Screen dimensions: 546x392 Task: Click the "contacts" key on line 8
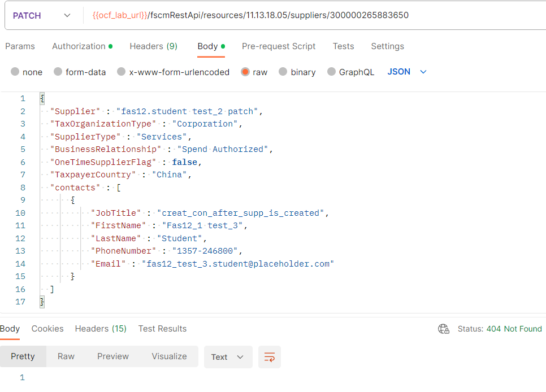pos(75,188)
